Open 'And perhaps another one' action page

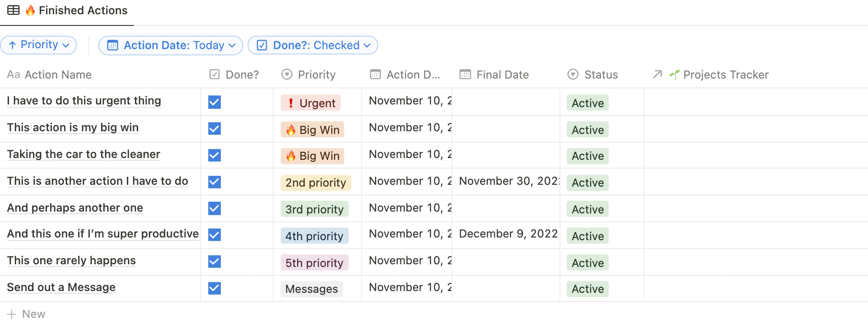[x=75, y=208]
